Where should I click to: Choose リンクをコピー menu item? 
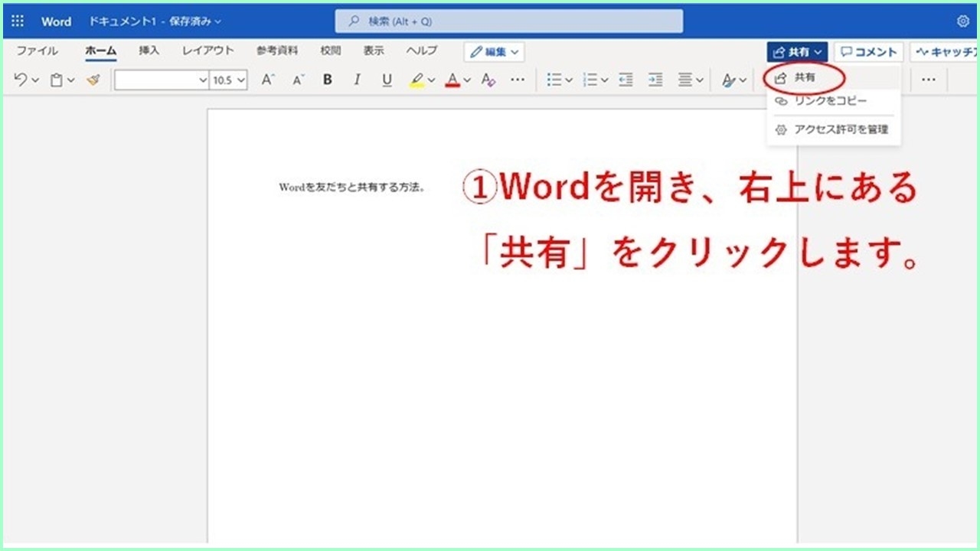pos(833,101)
